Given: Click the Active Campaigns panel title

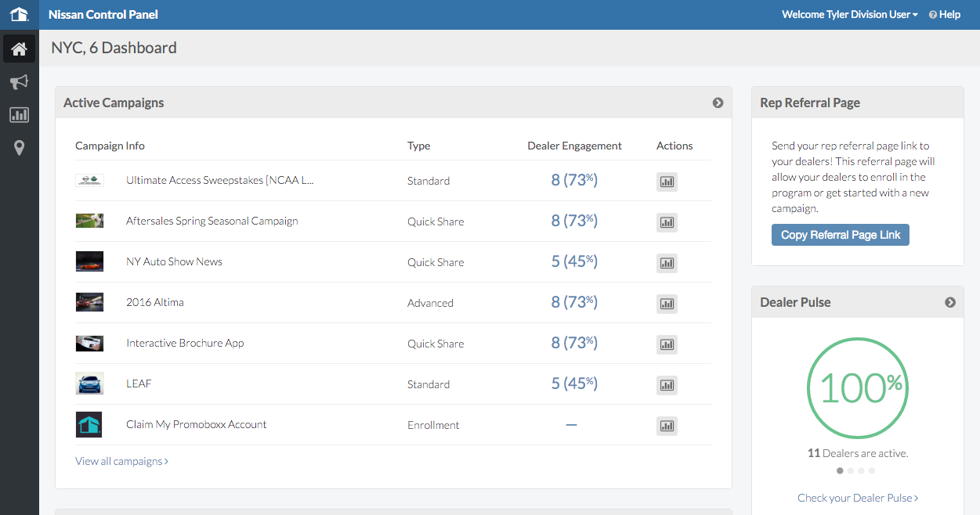Looking at the screenshot, I should point(114,103).
